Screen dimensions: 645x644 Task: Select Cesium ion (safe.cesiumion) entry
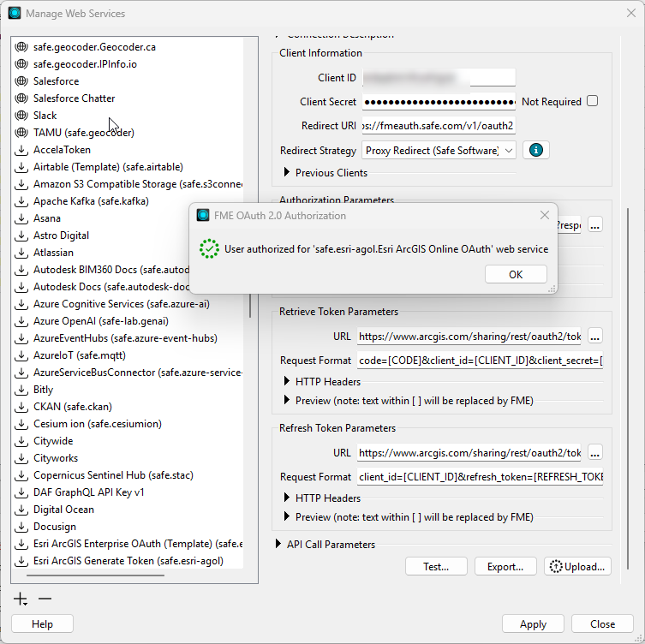click(x=98, y=424)
